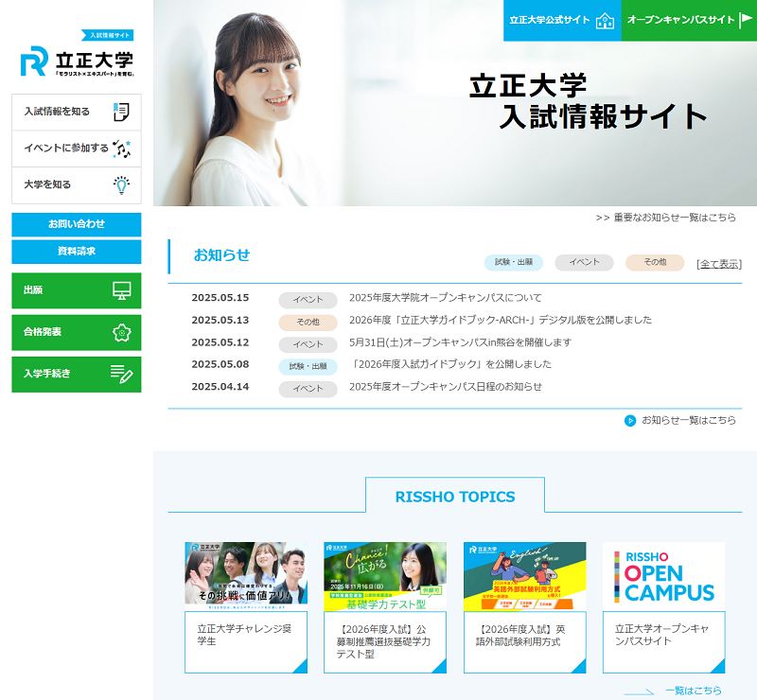
Task: Click the pencil icon on 入学手続き button
Action: point(122,375)
